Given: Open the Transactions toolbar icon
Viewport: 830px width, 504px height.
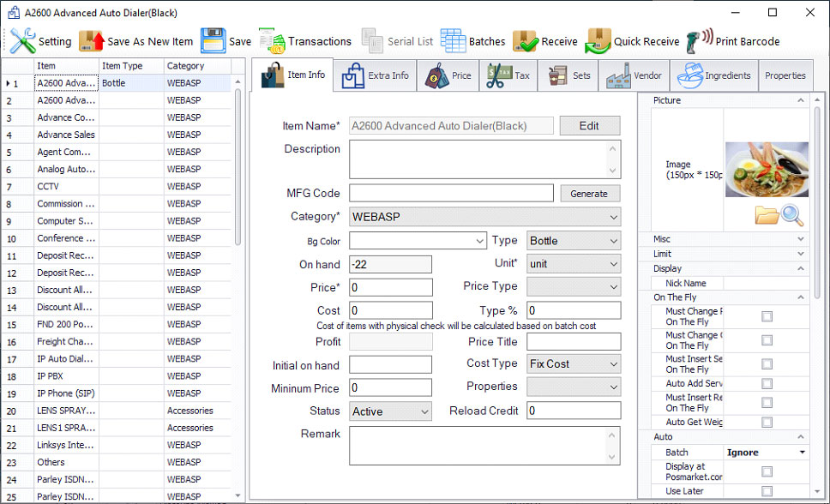Looking at the screenshot, I should pyautogui.click(x=272, y=41).
